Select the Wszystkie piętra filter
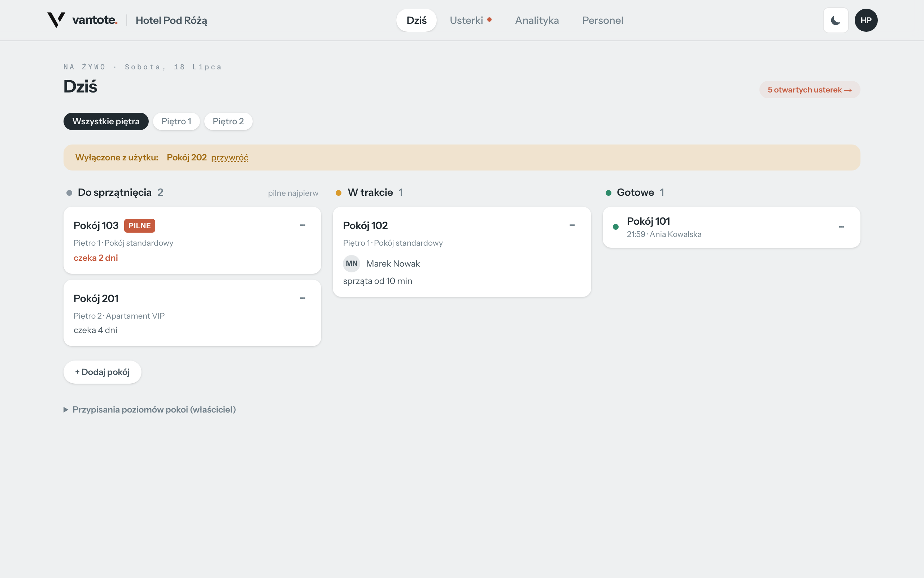924x578 pixels. pos(106,121)
